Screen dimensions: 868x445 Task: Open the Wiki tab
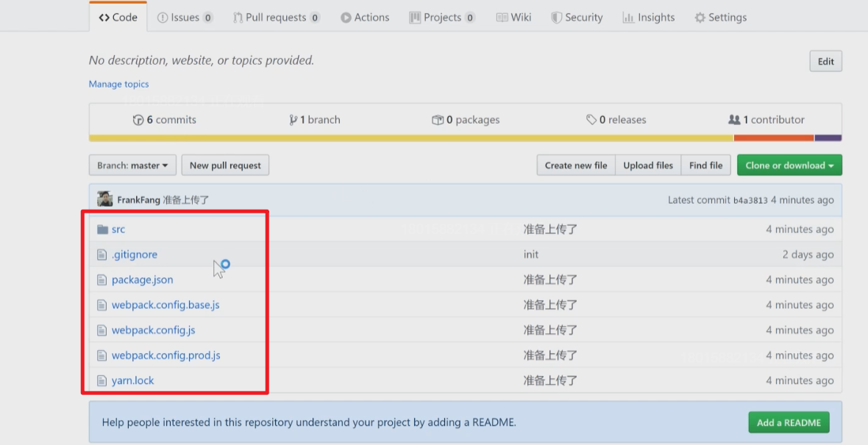click(x=513, y=17)
